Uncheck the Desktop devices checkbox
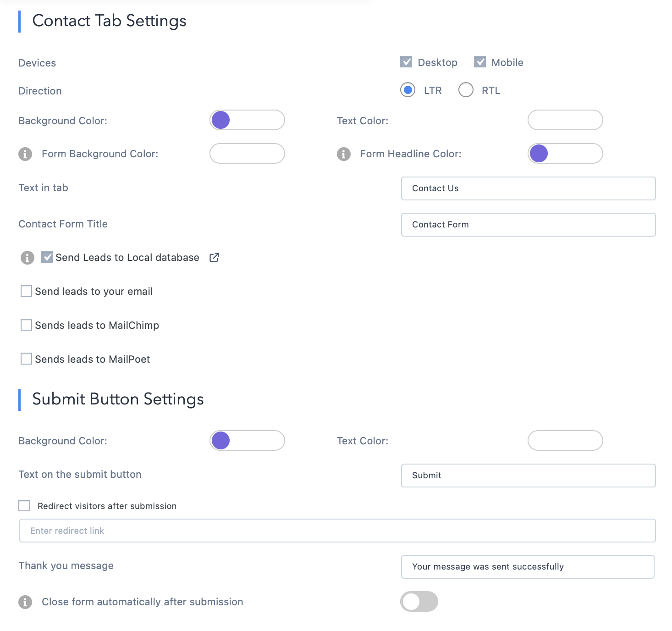This screenshot has width=672, height=631. click(406, 62)
